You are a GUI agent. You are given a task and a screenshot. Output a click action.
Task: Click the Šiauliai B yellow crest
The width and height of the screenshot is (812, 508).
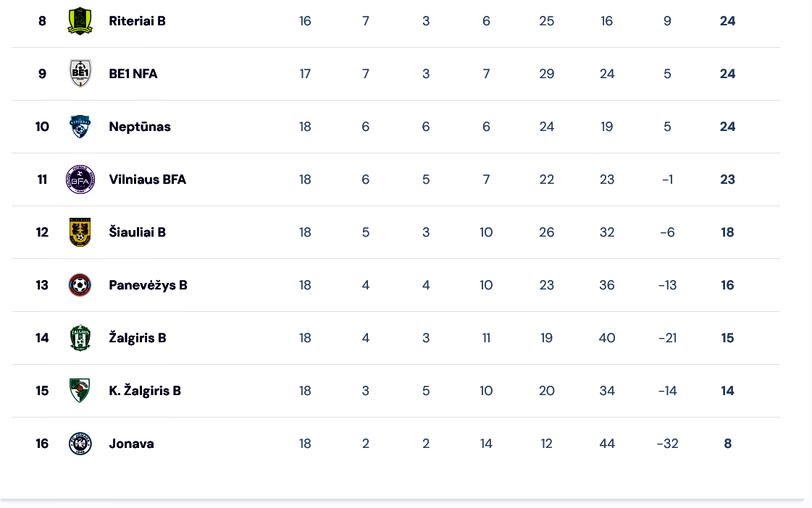[x=80, y=232]
